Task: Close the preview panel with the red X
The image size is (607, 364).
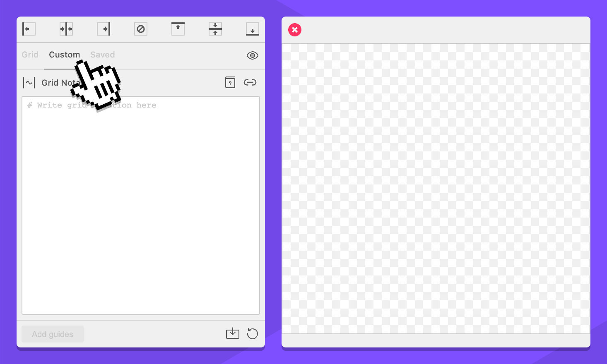Action: pyautogui.click(x=295, y=30)
